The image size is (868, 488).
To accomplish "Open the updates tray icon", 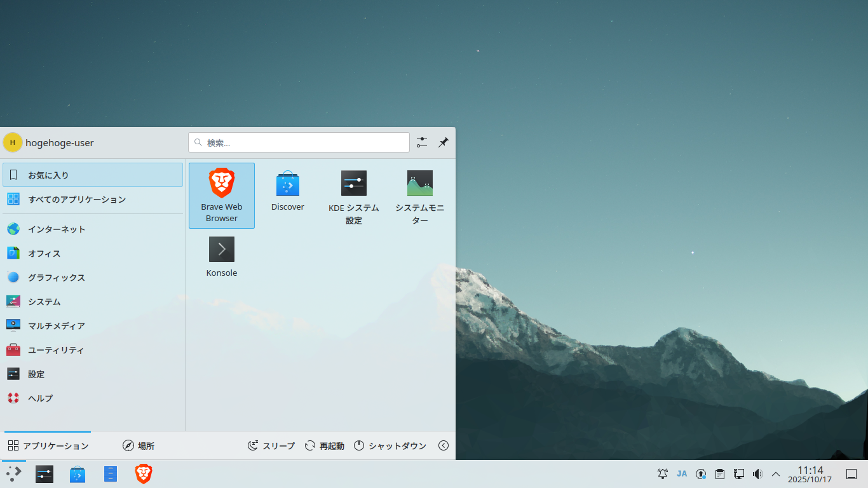I will point(701,473).
